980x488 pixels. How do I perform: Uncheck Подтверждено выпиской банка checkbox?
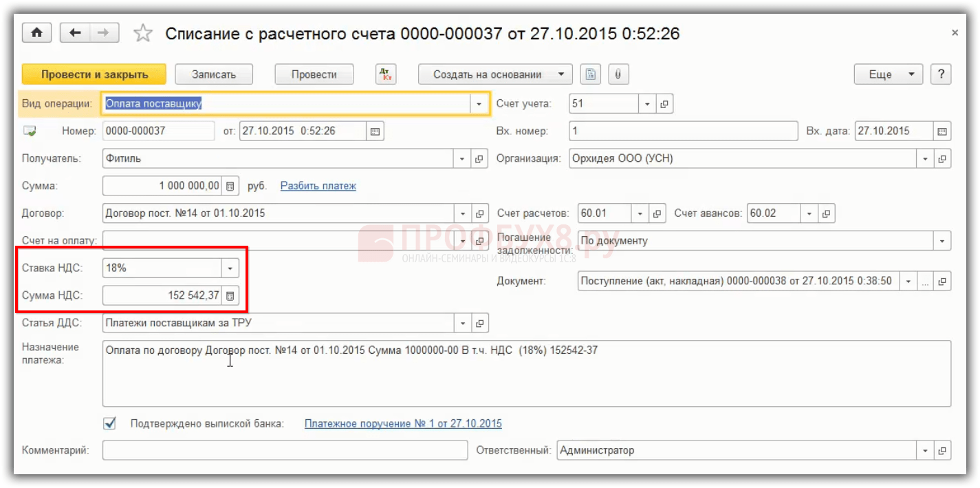[x=109, y=423]
